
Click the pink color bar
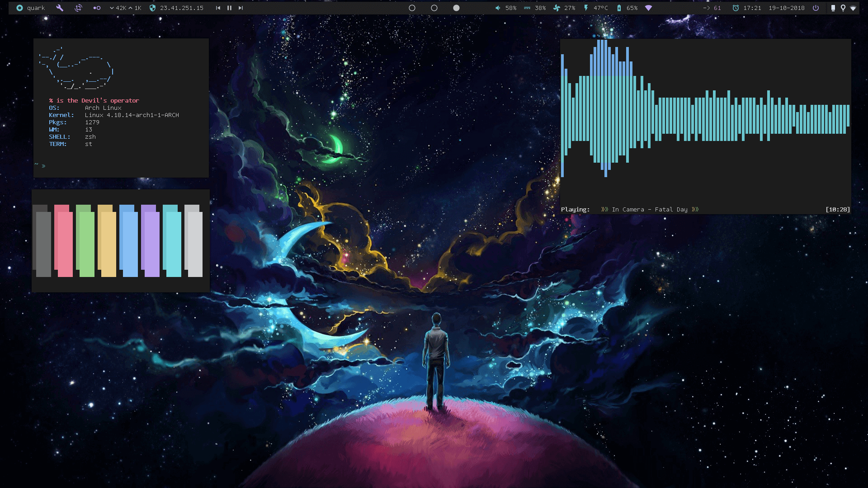[x=63, y=241]
